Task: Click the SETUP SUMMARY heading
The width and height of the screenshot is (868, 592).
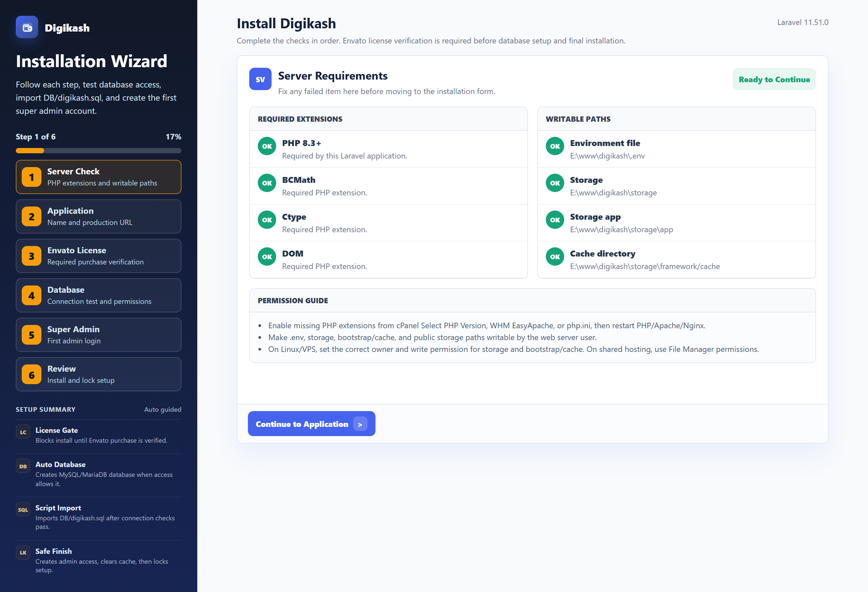Action: (x=46, y=409)
